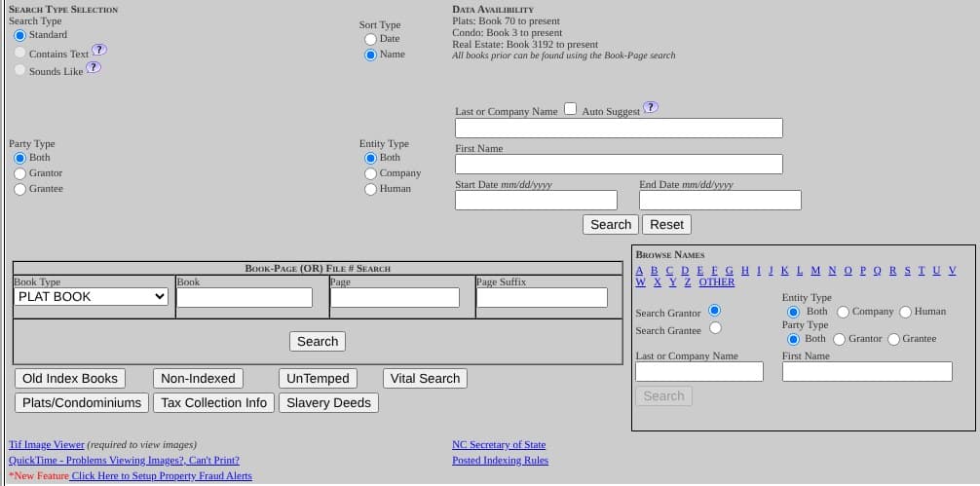Choose Name sort type
980x486 pixels.
(x=370, y=55)
